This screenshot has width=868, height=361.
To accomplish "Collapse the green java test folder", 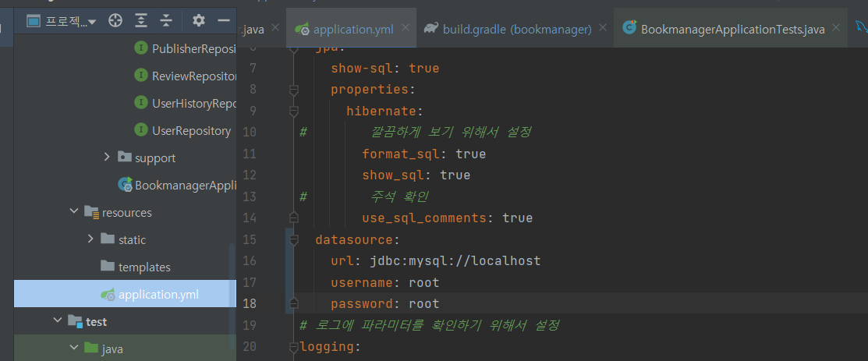I will (x=74, y=349).
